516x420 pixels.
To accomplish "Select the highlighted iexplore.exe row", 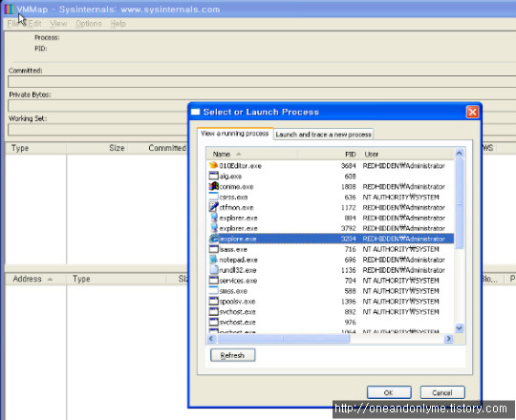I will coord(330,239).
